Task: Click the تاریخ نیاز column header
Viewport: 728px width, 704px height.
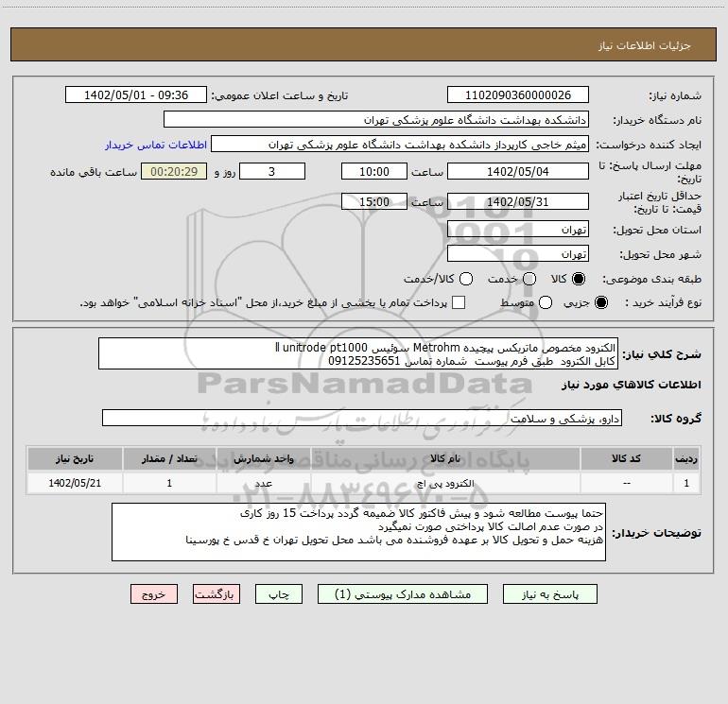Action: tap(75, 458)
